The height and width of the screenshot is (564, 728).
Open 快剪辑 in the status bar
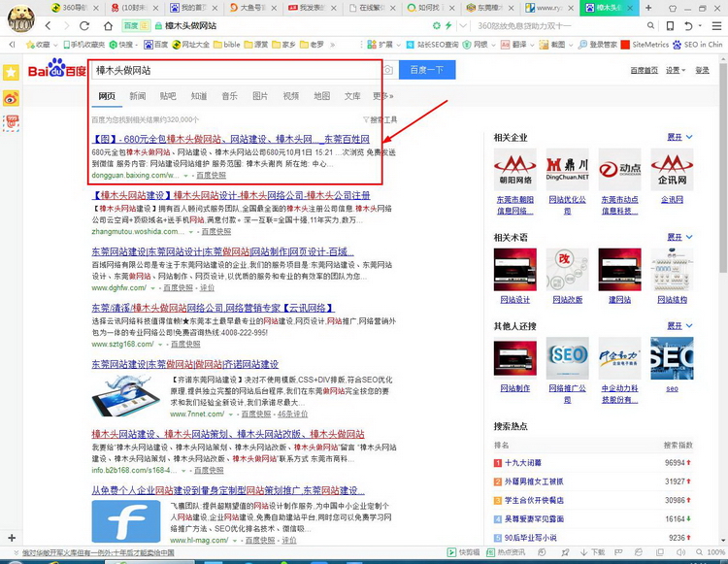(x=463, y=552)
